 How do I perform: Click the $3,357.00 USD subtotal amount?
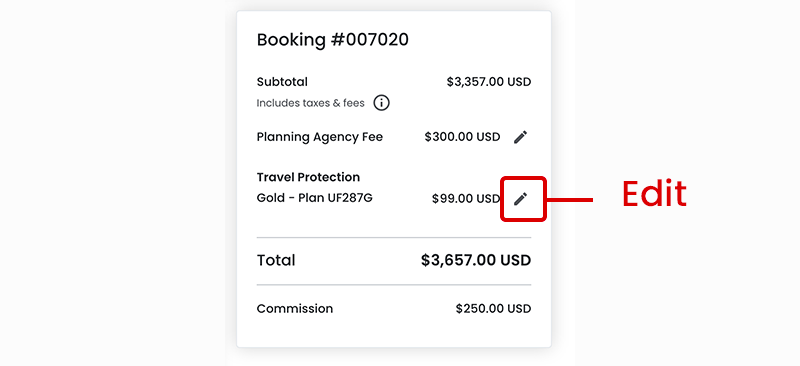point(489,82)
